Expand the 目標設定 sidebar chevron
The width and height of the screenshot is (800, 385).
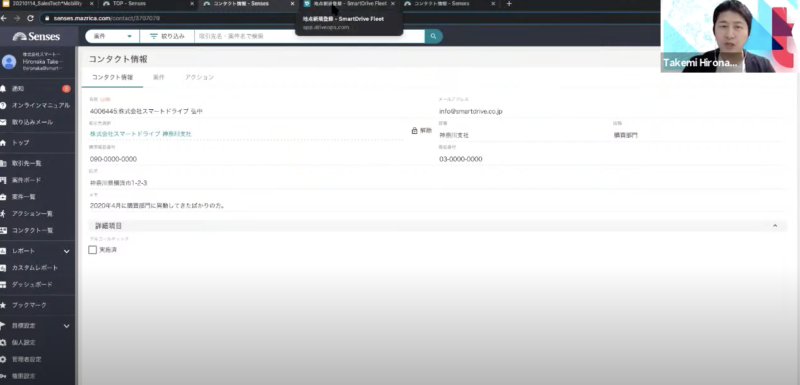pos(67,326)
